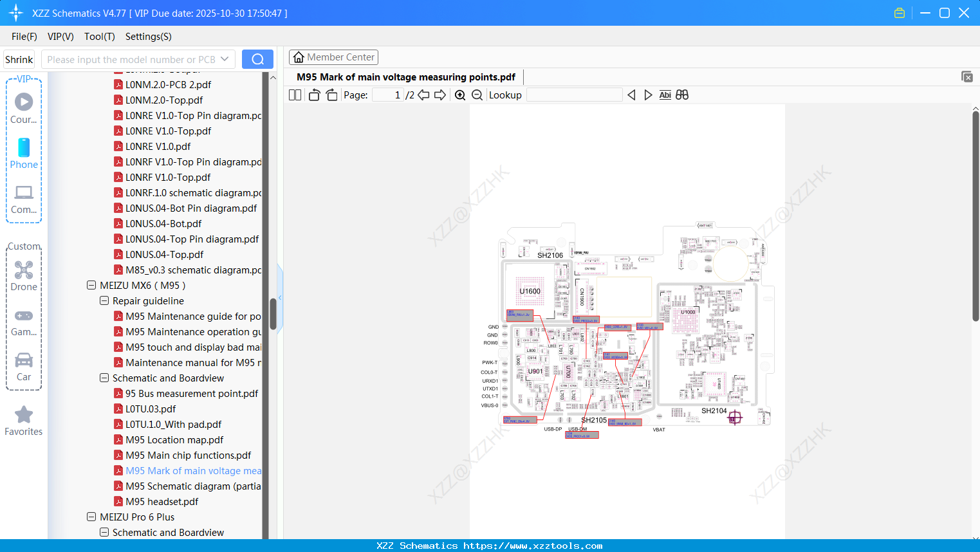Collapse the Repair guideline folder

click(104, 300)
